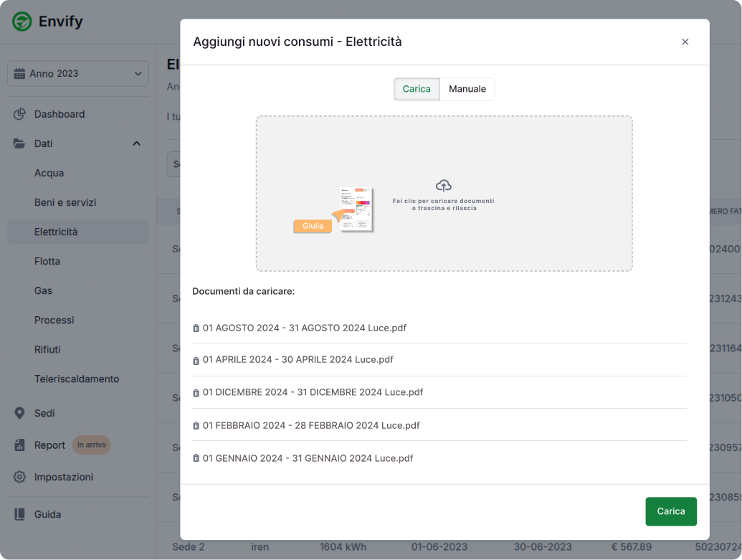Delete the APRILE 2024 Luce.pdf document
742x560 pixels.
tap(196, 359)
